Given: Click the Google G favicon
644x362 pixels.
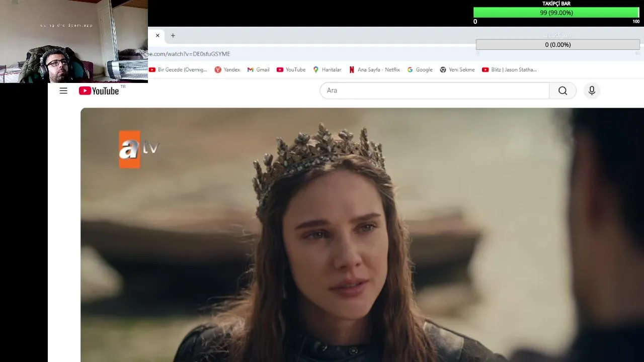Looking at the screenshot, I should point(410,70).
